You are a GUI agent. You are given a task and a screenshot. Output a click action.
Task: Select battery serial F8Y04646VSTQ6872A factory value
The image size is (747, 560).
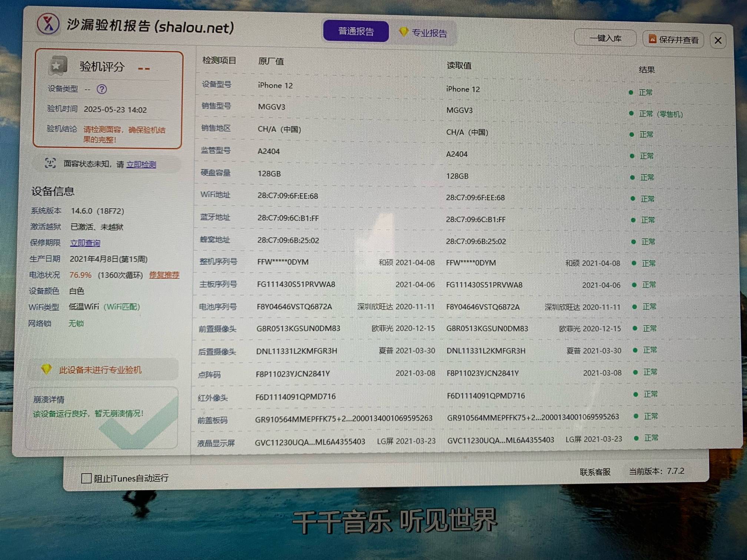click(x=294, y=307)
